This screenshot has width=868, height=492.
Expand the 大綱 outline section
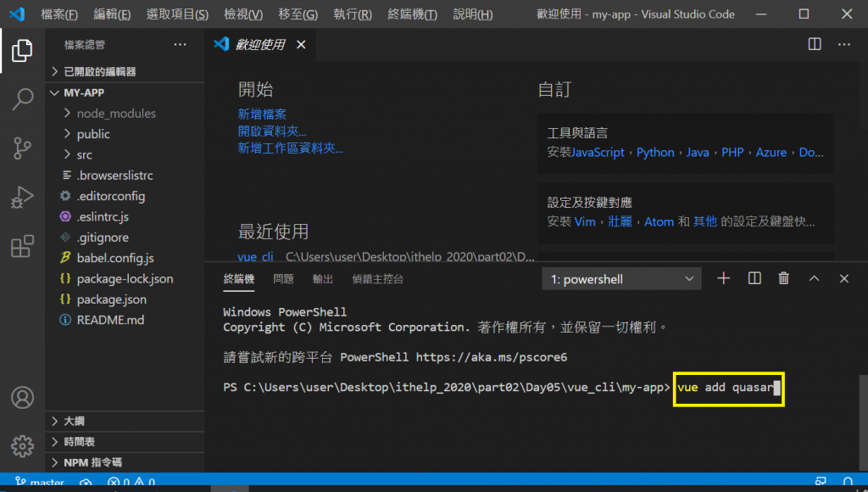click(125, 421)
